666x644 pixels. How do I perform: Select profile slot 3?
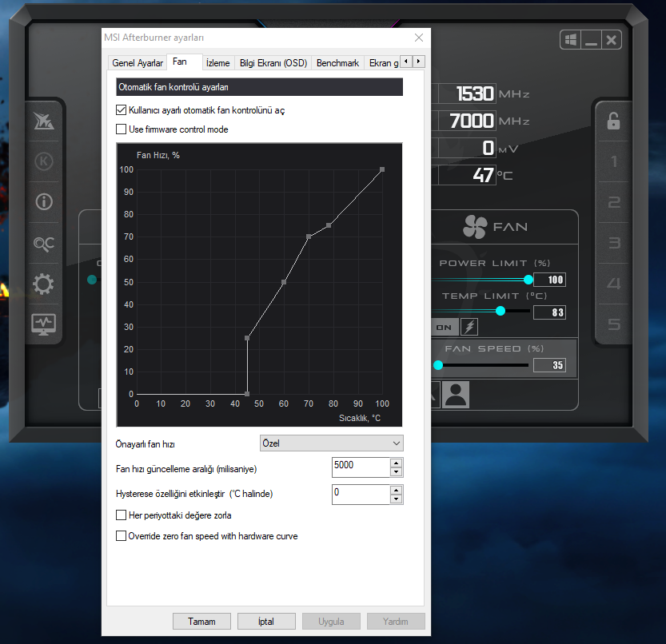coord(614,243)
